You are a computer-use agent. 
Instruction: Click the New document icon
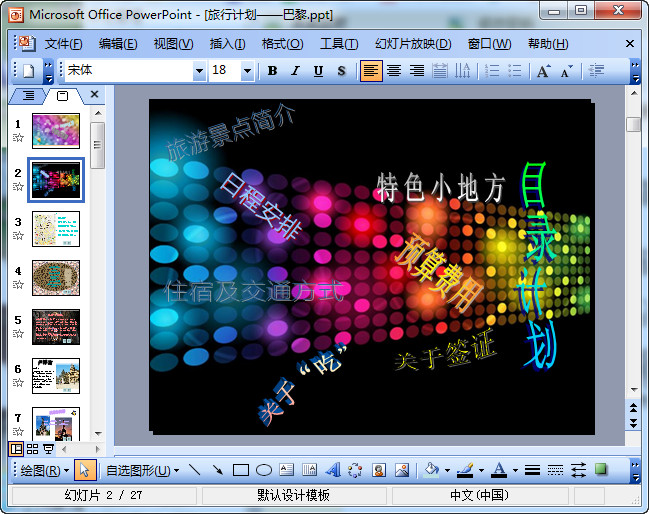coord(29,71)
